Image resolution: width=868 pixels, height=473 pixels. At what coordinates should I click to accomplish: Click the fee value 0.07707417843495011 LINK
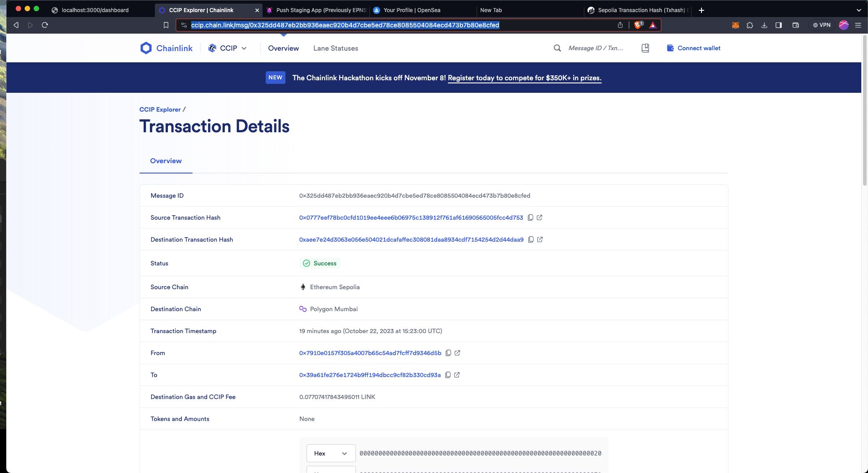click(337, 397)
